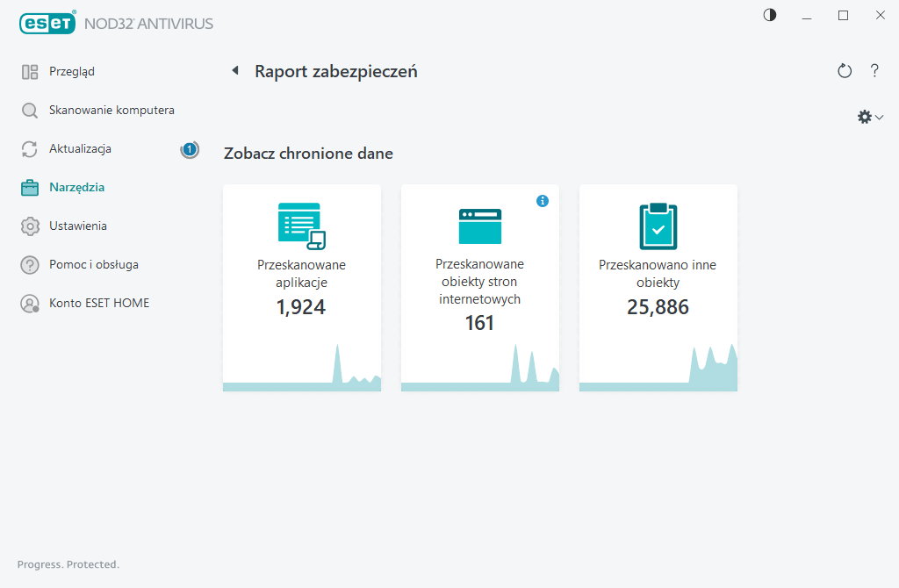Expand the gear settings dropdown
The height and width of the screenshot is (588, 899).
click(x=870, y=117)
